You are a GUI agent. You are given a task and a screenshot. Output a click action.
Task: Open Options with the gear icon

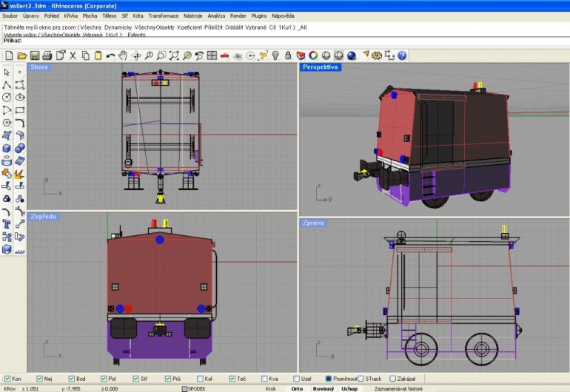coord(377,55)
